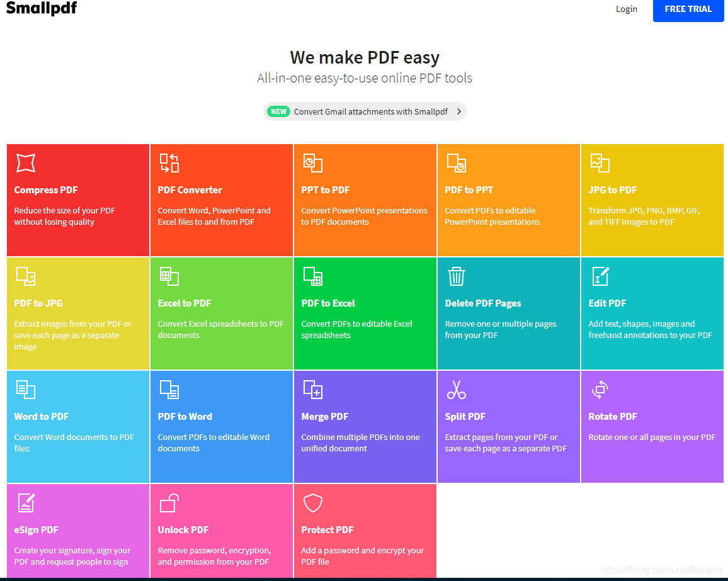Open the Convert Gmail attachments banner
The image size is (728, 581).
click(x=365, y=111)
